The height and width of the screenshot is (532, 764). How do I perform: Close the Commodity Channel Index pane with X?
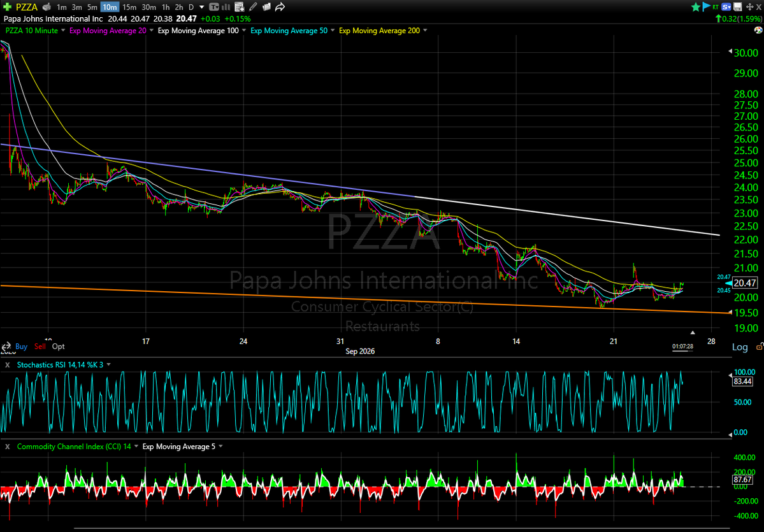(x=7, y=446)
